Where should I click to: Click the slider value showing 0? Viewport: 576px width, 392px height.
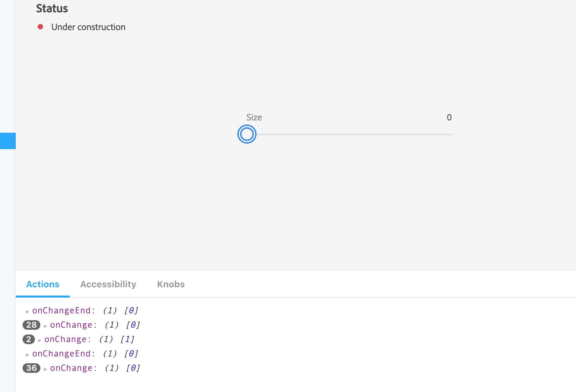[x=449, y=117]
